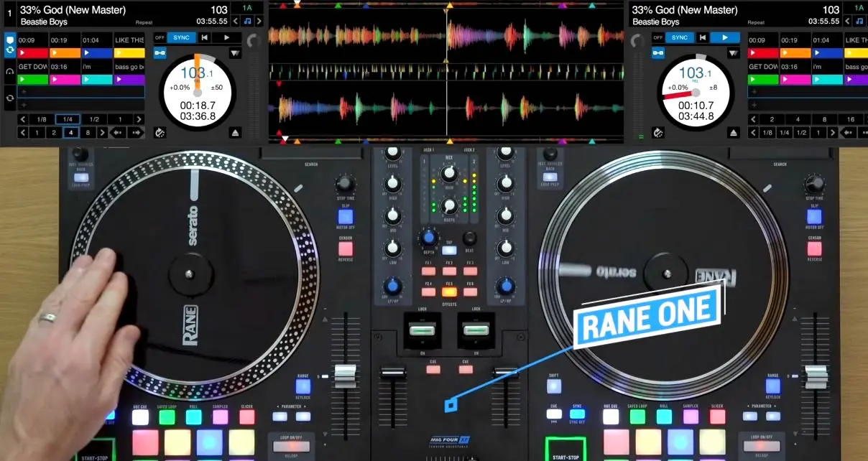Click previous-track icon on left Serato deck
Viewport: 868px width, 461px height.
205,37
